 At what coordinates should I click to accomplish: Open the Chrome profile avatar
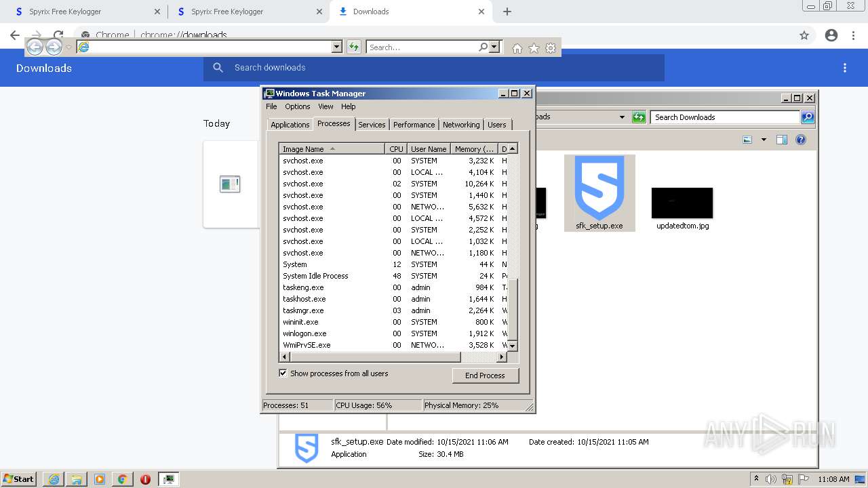[831, 35]
